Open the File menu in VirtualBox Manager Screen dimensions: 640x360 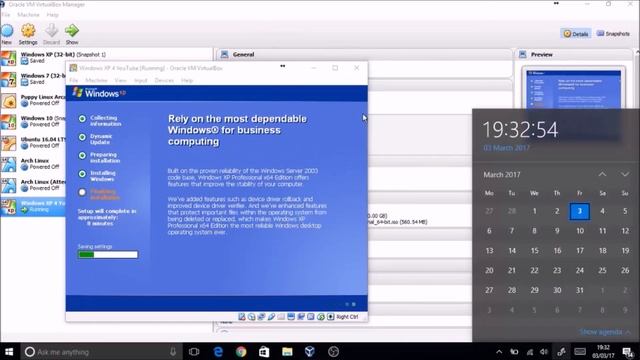[x=6, y=15]
